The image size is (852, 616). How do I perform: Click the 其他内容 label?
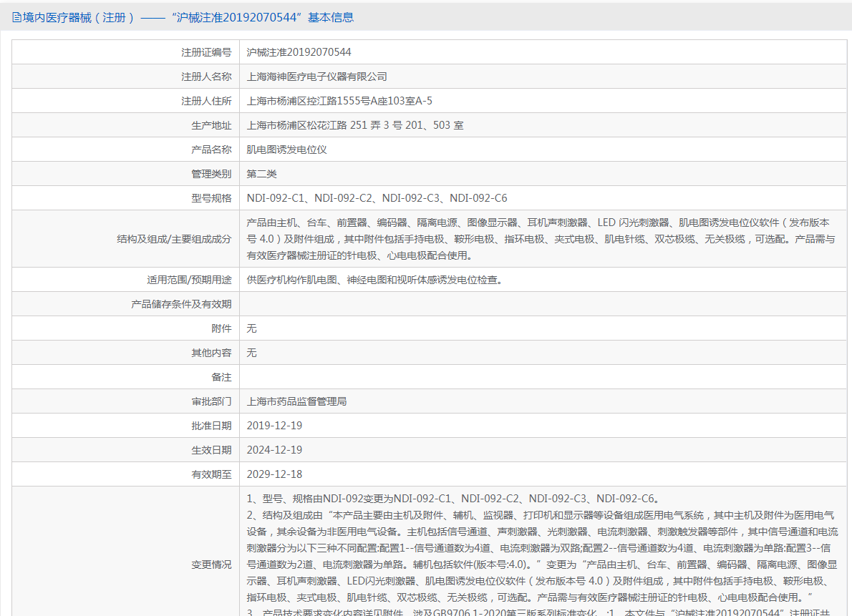click(211, 353)
